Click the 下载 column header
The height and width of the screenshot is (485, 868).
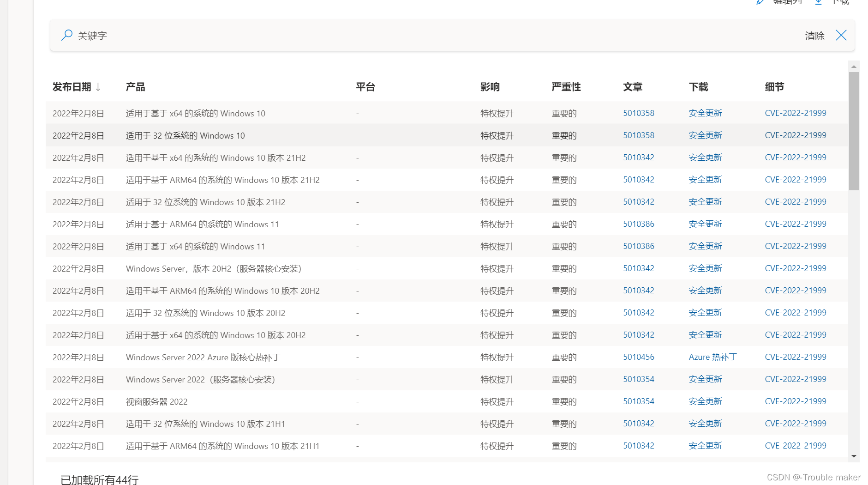tap(698, 87)
